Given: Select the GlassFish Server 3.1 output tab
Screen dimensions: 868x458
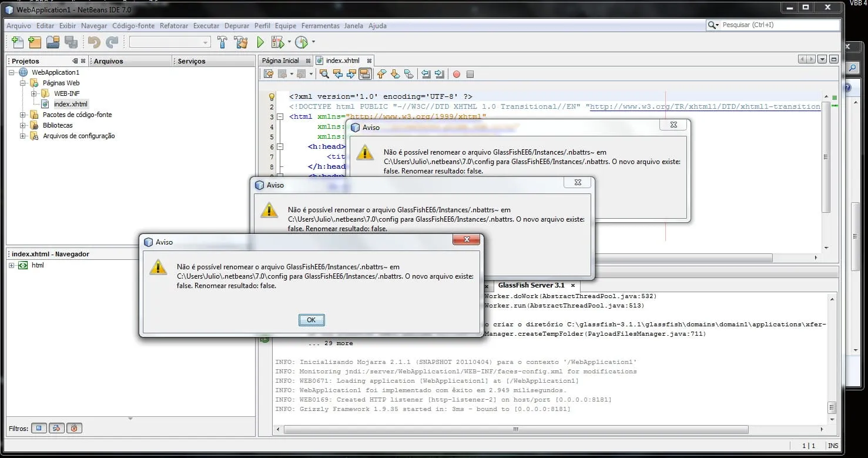Looking at the screenshot, I should tap(531, 285).
